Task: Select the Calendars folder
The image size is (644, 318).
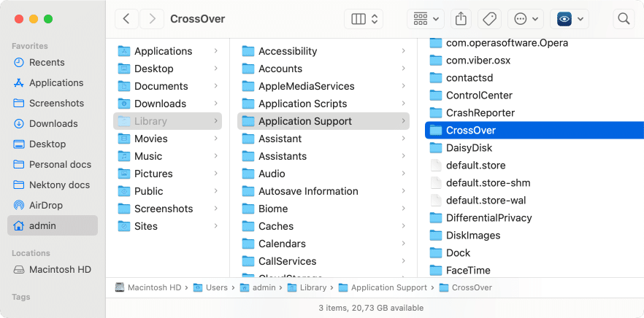Action: 323,244
